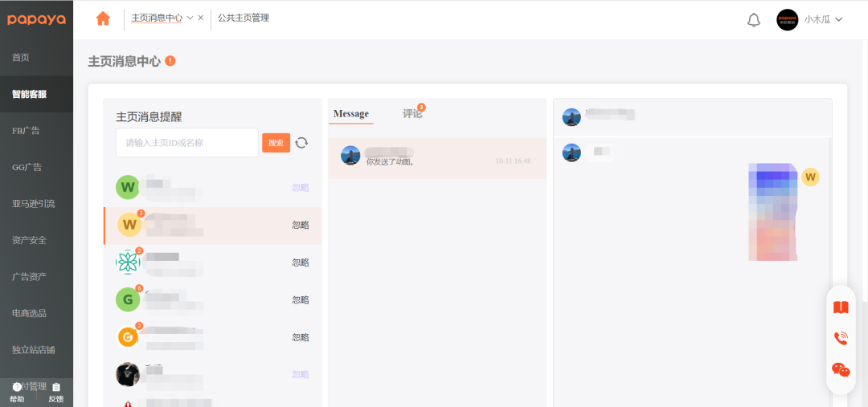The height and width of the screenshot is (407, 868).
Task: Expand the 小木瓜 account dropdown
Action: (x=838, y=19)
